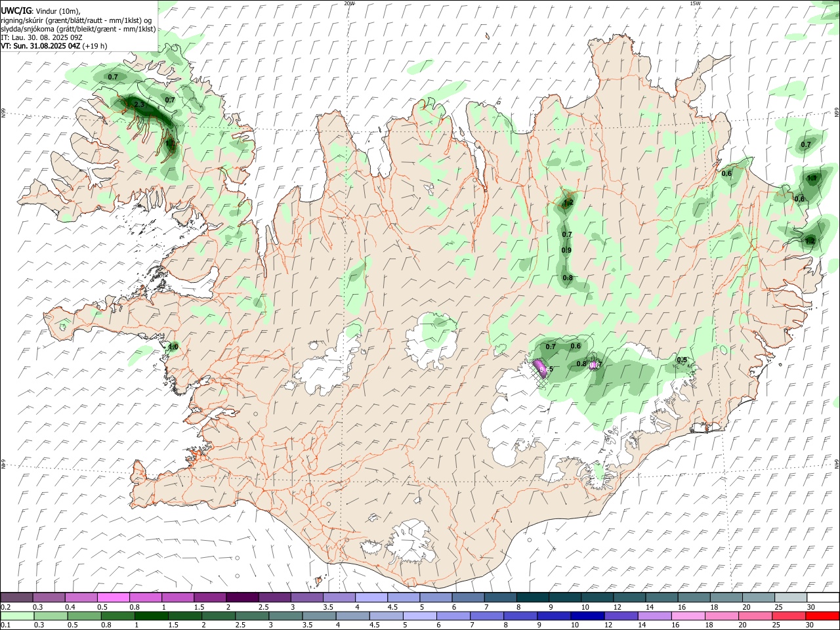
Task: Click the 'VT: Sun. 31.08.2025 04Z (+19 h)' line
Action: click(54, 46)
